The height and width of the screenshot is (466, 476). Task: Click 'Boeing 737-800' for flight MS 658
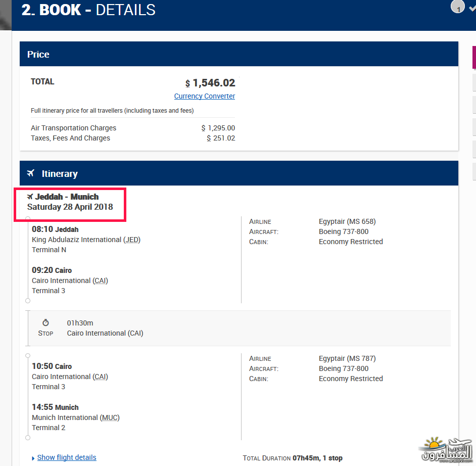[344, 231]
